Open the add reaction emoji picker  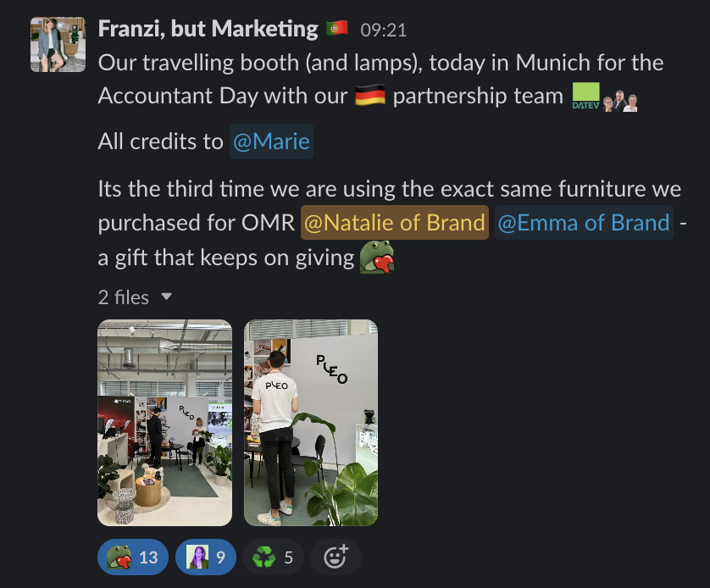point(336,557)
